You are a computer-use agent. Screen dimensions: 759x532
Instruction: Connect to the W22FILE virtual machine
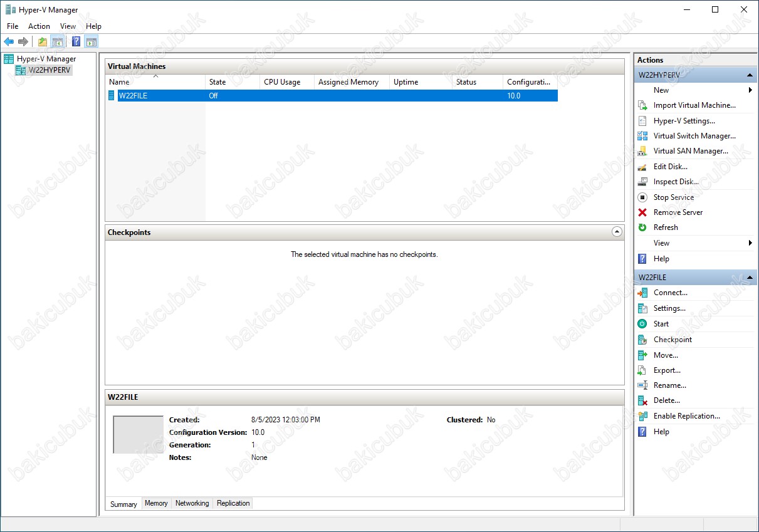coord(670,293)
